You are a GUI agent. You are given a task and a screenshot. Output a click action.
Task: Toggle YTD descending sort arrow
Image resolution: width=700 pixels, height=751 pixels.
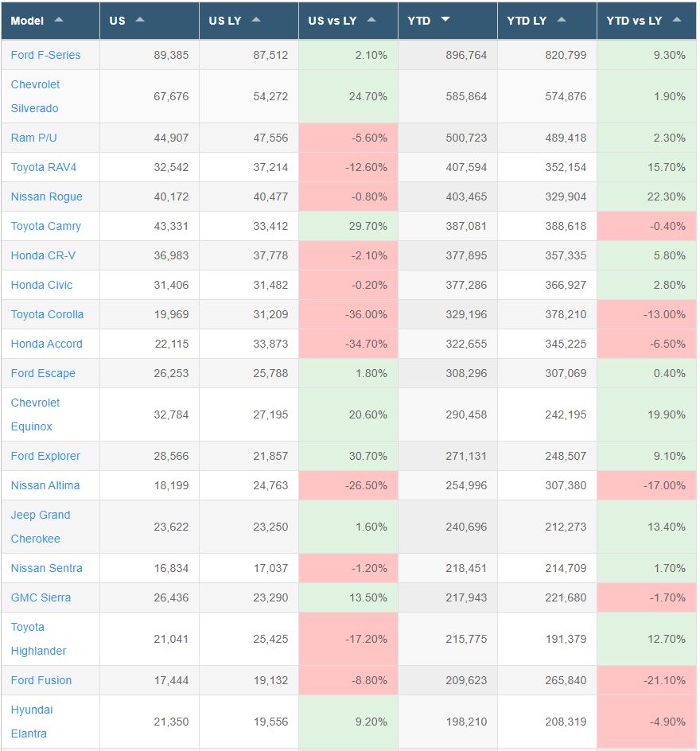click(445, 20)
